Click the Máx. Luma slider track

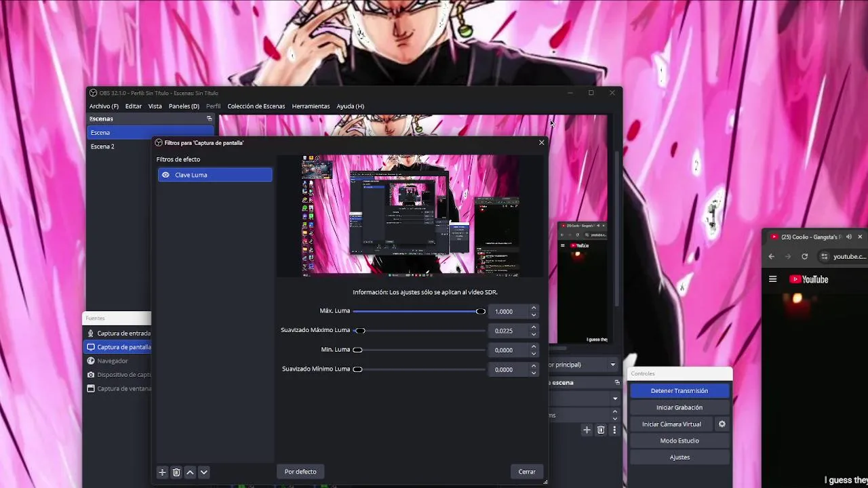419,311
